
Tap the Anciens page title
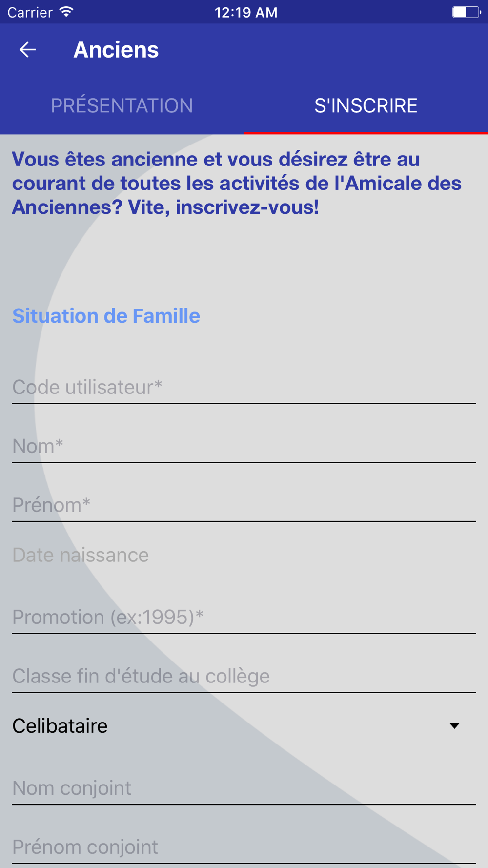116,50
